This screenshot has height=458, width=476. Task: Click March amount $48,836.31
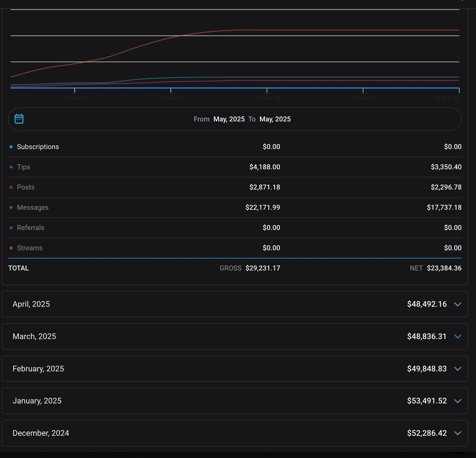pos(427,337)
